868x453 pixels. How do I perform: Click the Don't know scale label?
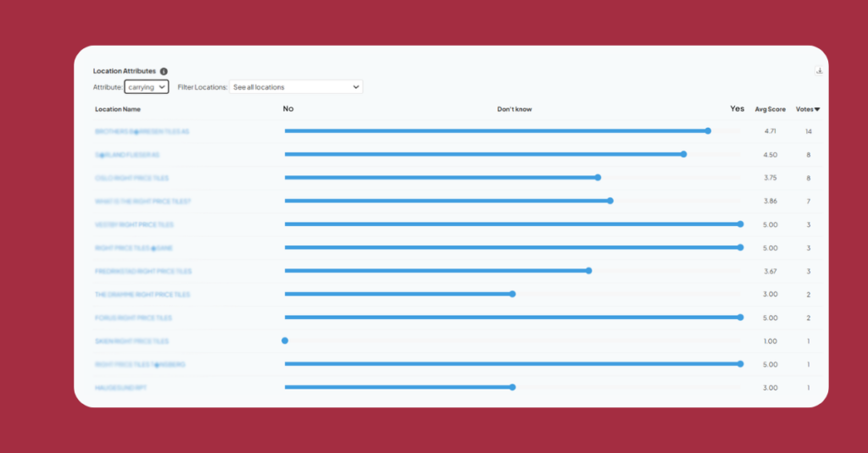click(515, 109)
